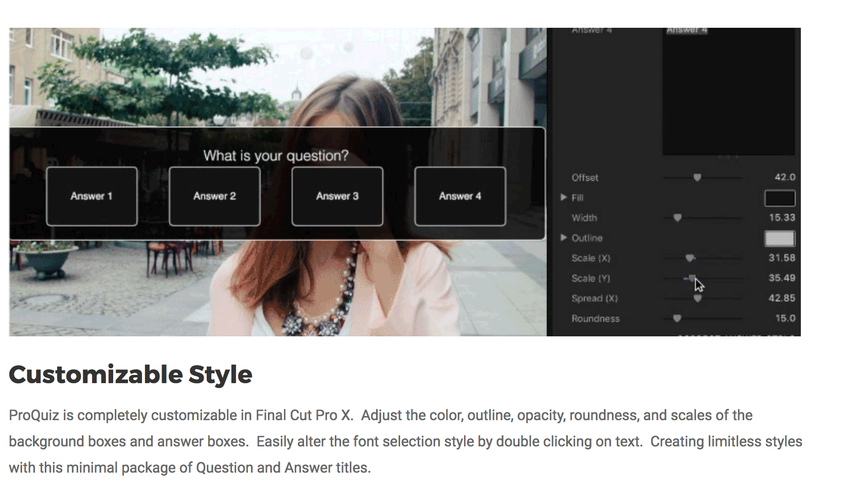Expand the Outline disclosure triangle
The width and height of the screenshot is (860, 504).
click(563, 238)
